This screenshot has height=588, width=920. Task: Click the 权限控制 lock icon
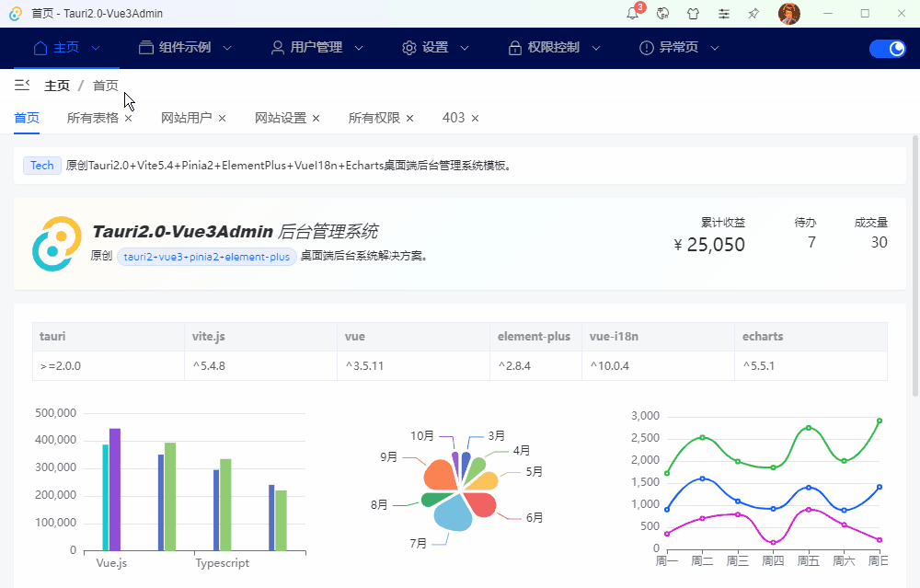514,48
